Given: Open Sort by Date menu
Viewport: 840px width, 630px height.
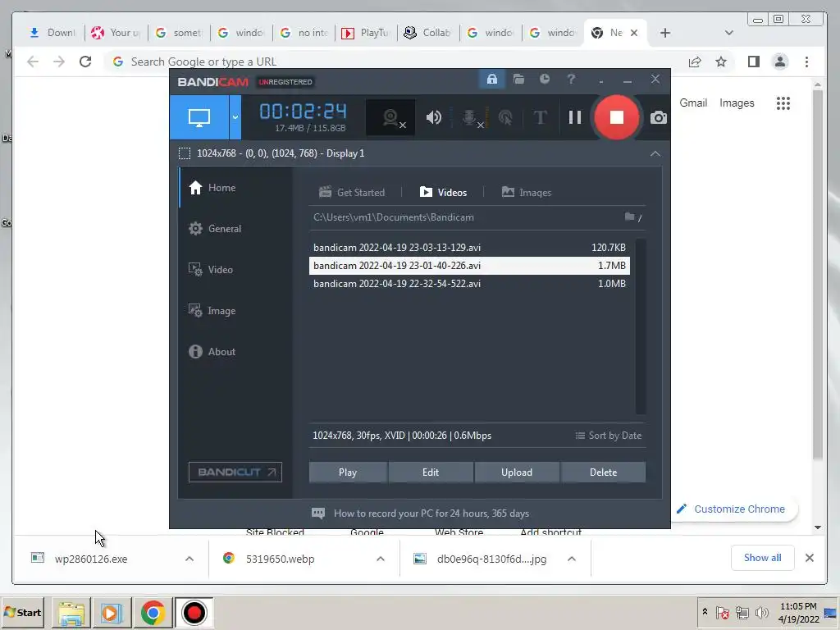Looking at the screenshot, I should click(x=608, y=436).
